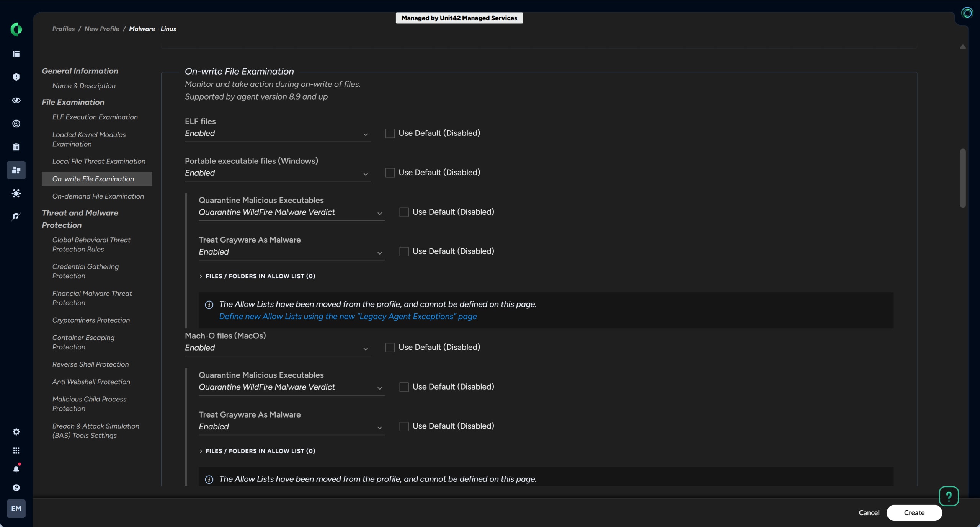The width and height of the screenshot is (980, 527).
Task: Click the clipboard list sidebar icon
Action: click(16, 147)
